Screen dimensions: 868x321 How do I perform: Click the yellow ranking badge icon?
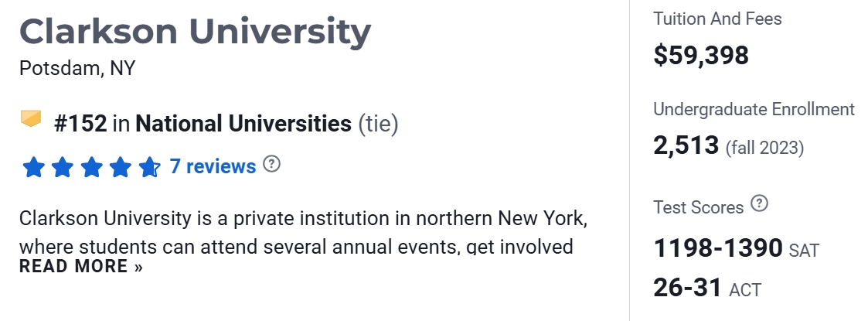point(31,119)
